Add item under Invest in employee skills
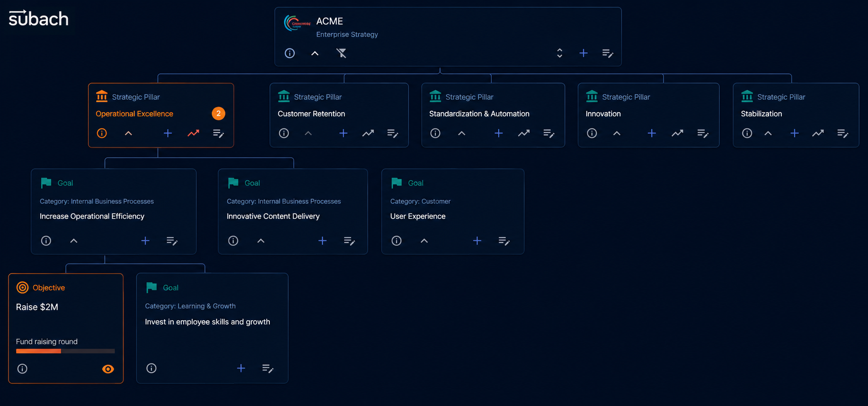The image size is (868, 406). click(241, 368)
